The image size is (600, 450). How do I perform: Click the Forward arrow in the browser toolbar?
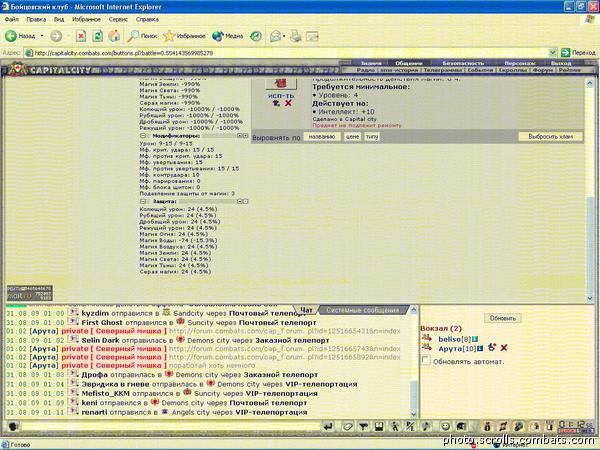56,36
